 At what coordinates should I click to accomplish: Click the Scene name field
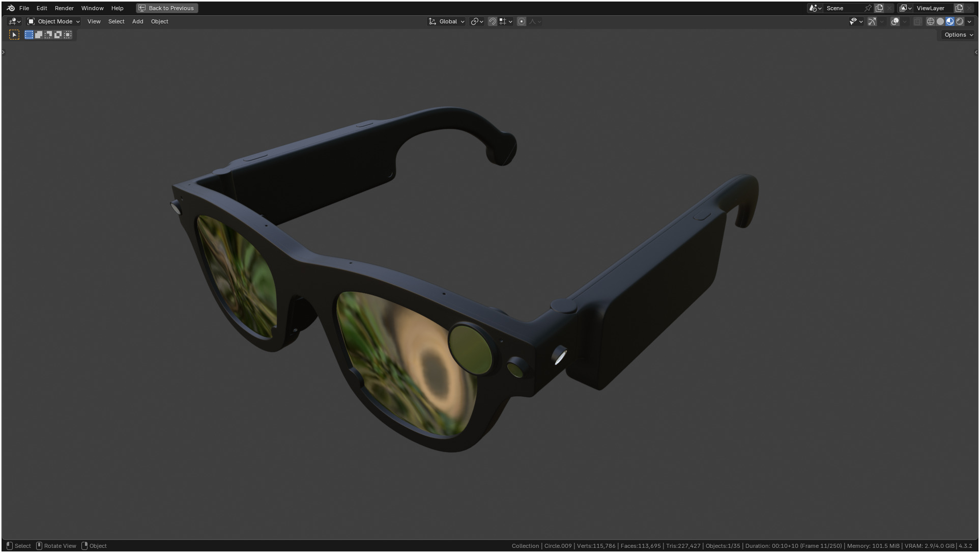pyautogui.click(x=843, y=8)
